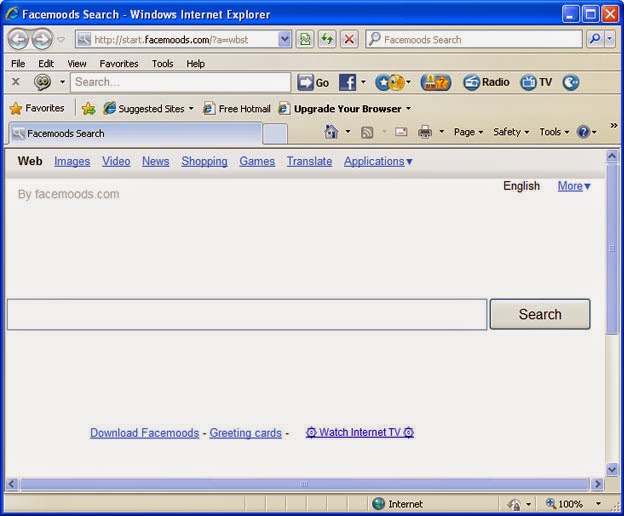The image size is (624, 516).
Task: Click the Facemoods Search box in navigation bar
Action: tap(474, 39)
